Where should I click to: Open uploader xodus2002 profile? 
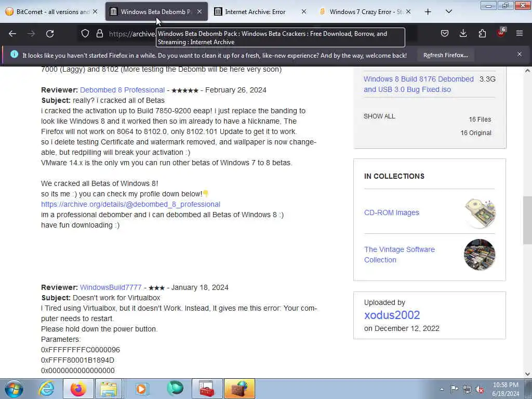pyautogui.click(x=392, y=315)
